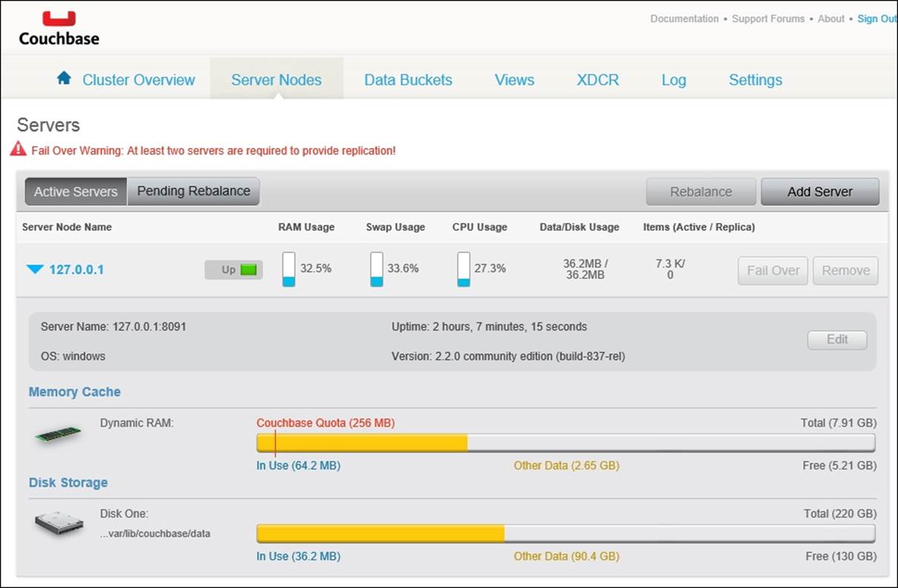Collapse the 127.0.0.1 server details triangle
898x588 pixels.
35,270
